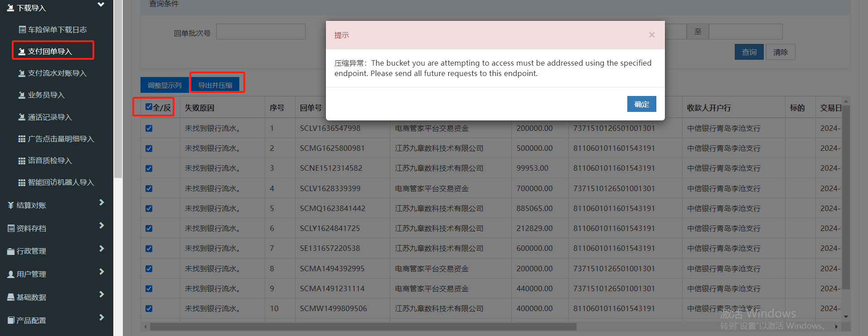Expand the 用户管理 menu arrow
Image resolution: width=868 pixels, height=336 pixels.
tap(102, 272)
